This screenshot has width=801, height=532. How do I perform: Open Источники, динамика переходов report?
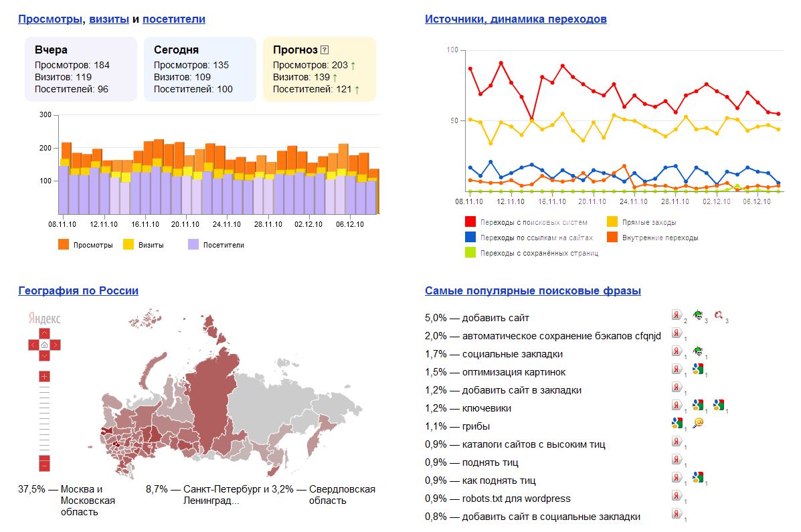pos(515,19)
